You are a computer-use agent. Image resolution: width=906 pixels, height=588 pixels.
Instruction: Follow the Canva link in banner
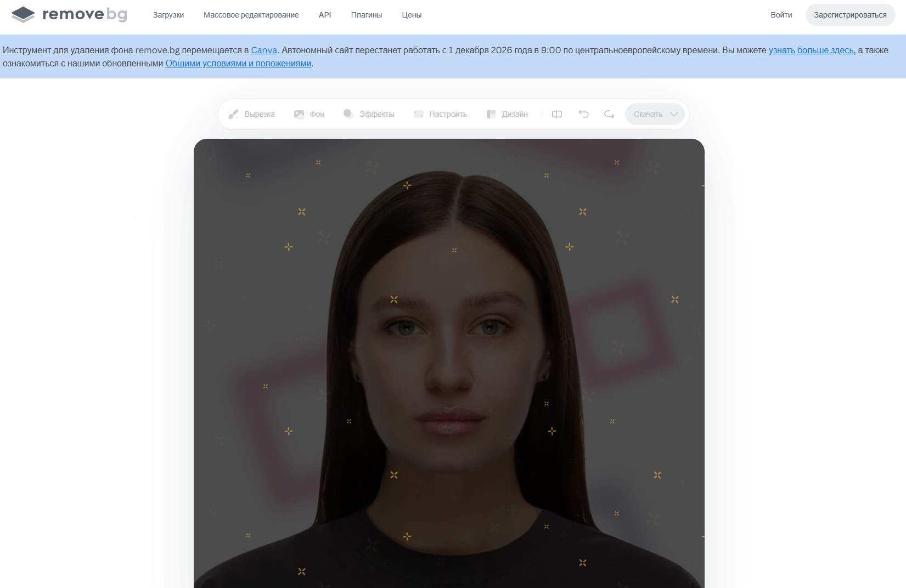click(264, 50)
